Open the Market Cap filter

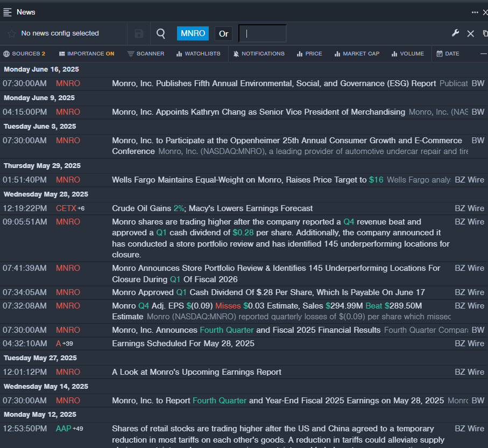tap(357, 54)
